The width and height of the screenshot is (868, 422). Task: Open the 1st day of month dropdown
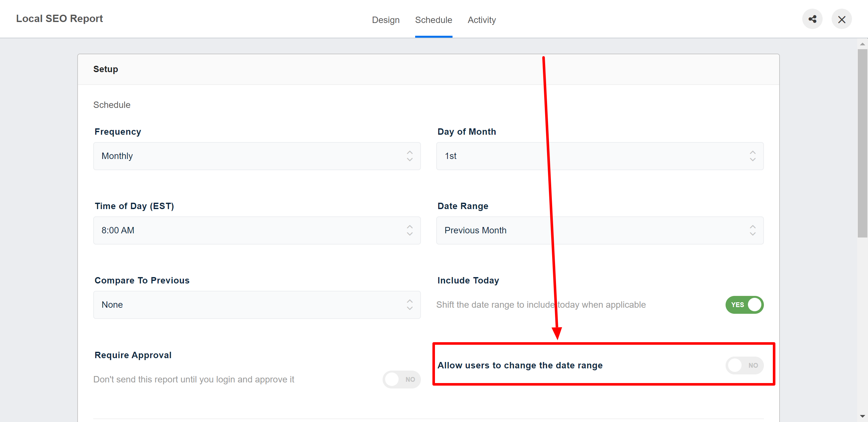pos(593,156)
